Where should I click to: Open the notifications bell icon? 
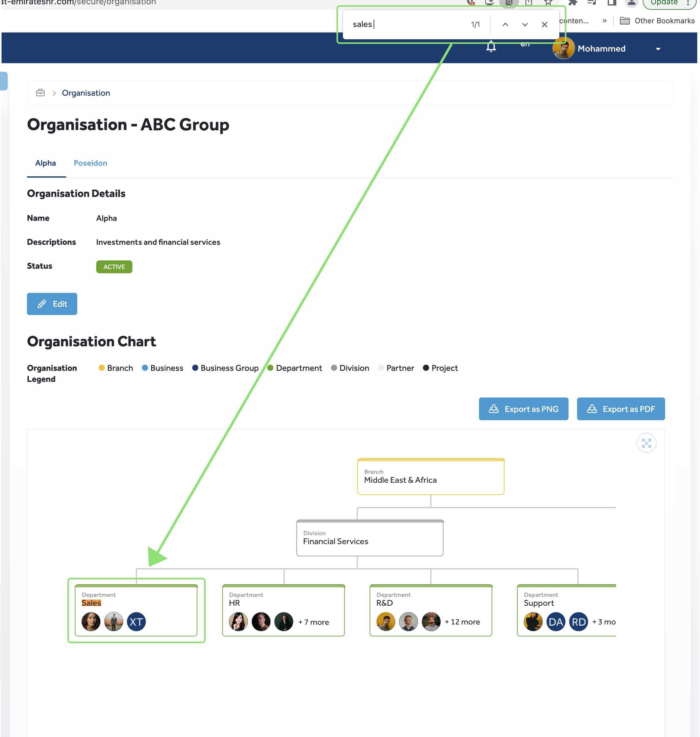pos(491,48)
